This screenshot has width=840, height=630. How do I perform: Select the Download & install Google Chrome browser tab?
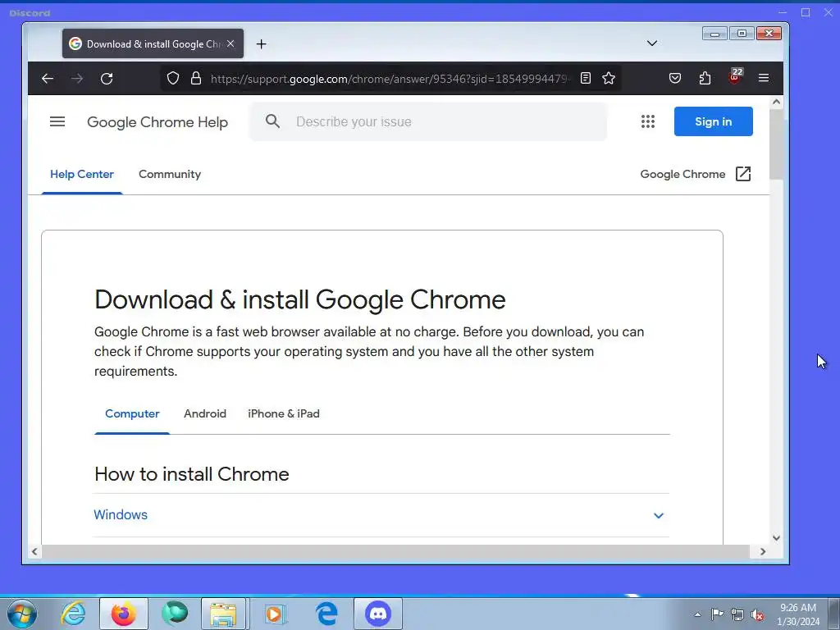tap(153, 44)
